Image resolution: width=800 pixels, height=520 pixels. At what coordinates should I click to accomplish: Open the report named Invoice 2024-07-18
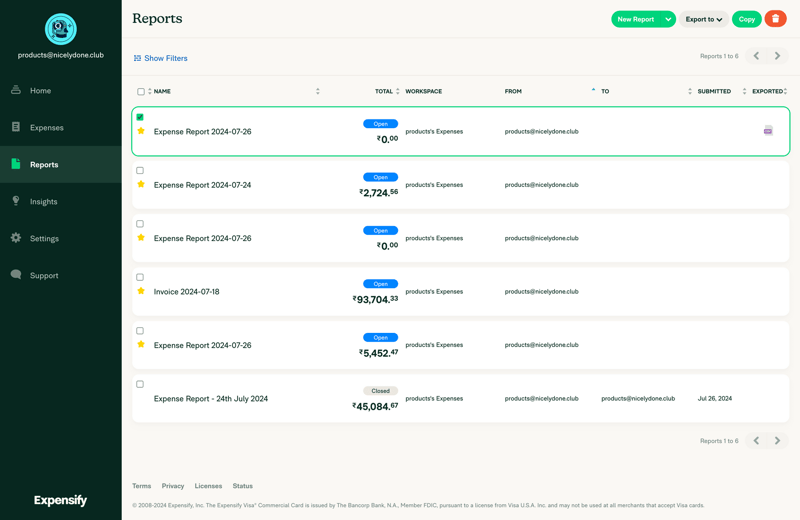point(186,291)
